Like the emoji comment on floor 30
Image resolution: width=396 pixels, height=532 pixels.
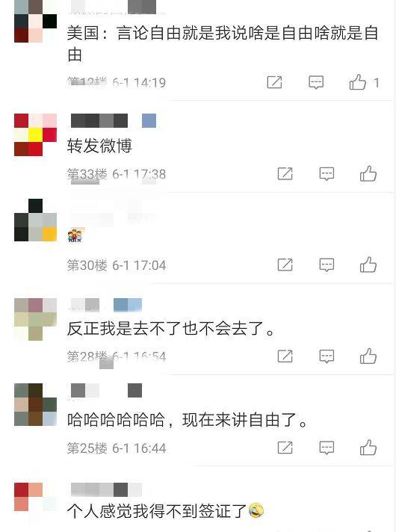point(368,265)
